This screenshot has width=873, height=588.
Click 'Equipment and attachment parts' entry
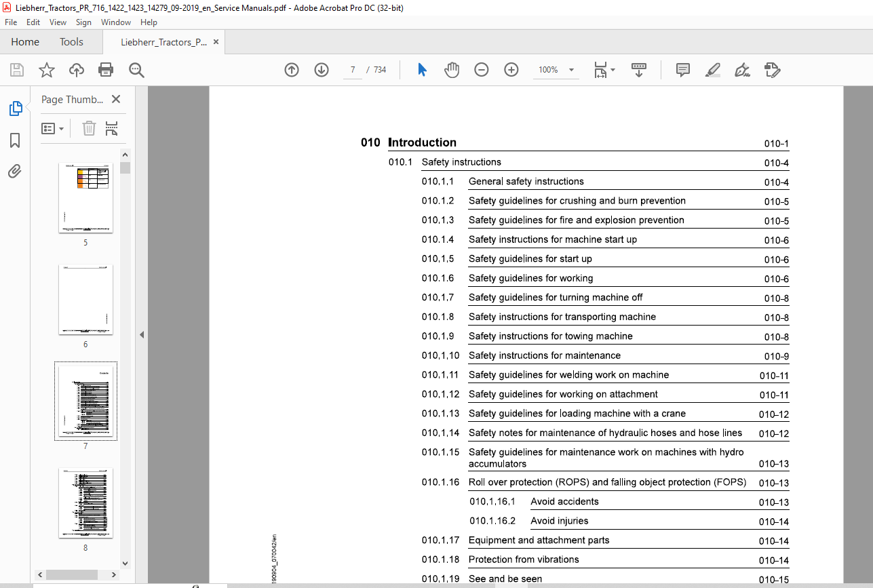tap(539, 541)
